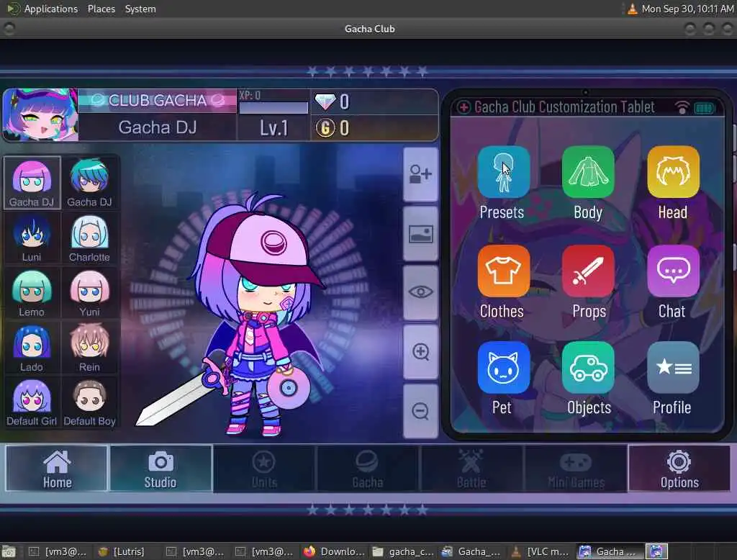Viewport: 737px width, 560px height.
Task: Zoom out with the magnifier minus button
Action: click(420, 411)
